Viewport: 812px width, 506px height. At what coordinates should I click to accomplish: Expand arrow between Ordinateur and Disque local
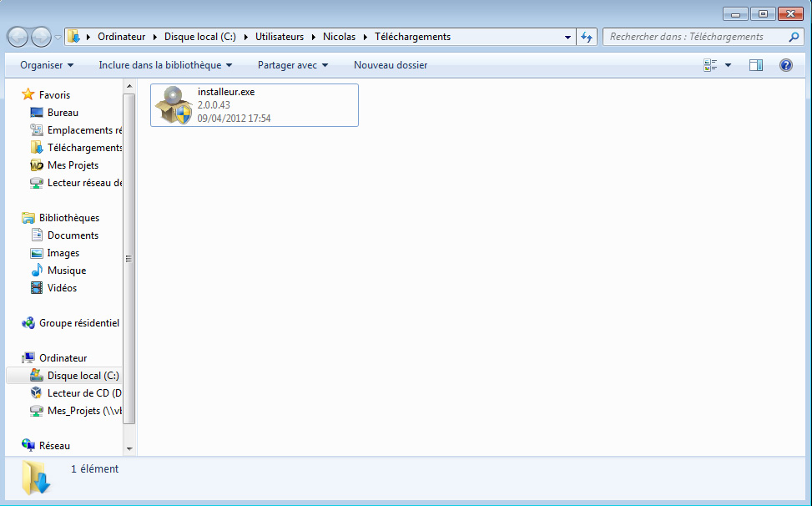pyautogui.click(x=155, y=37)
